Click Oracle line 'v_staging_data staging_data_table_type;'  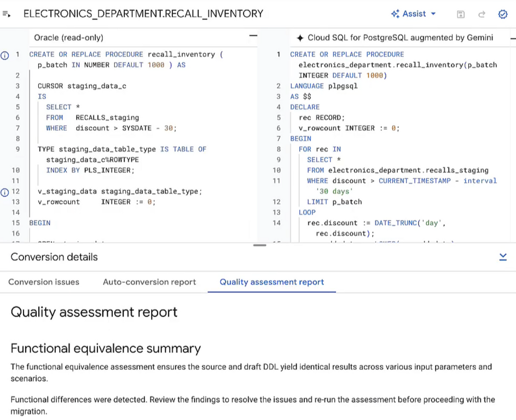point(120,191)
